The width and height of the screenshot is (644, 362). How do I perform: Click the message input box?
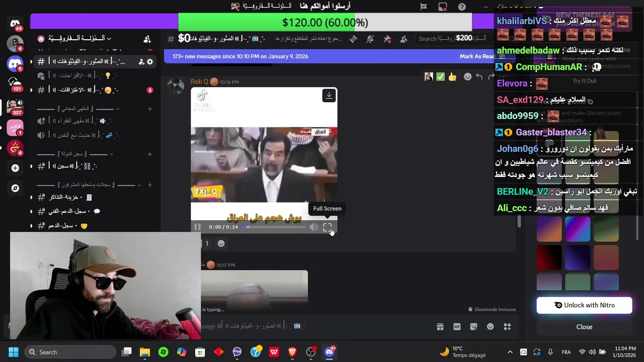312,326
